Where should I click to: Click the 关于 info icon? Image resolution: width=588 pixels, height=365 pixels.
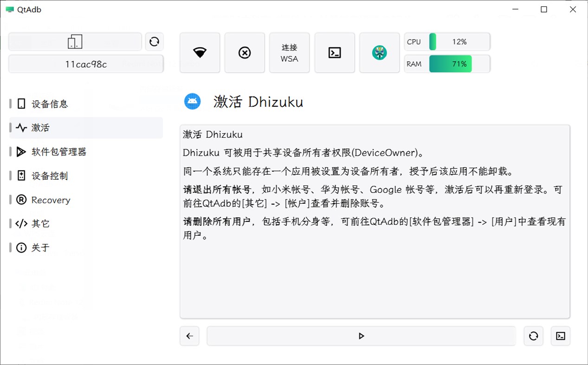pyautogui.click(x=21, y=248)
